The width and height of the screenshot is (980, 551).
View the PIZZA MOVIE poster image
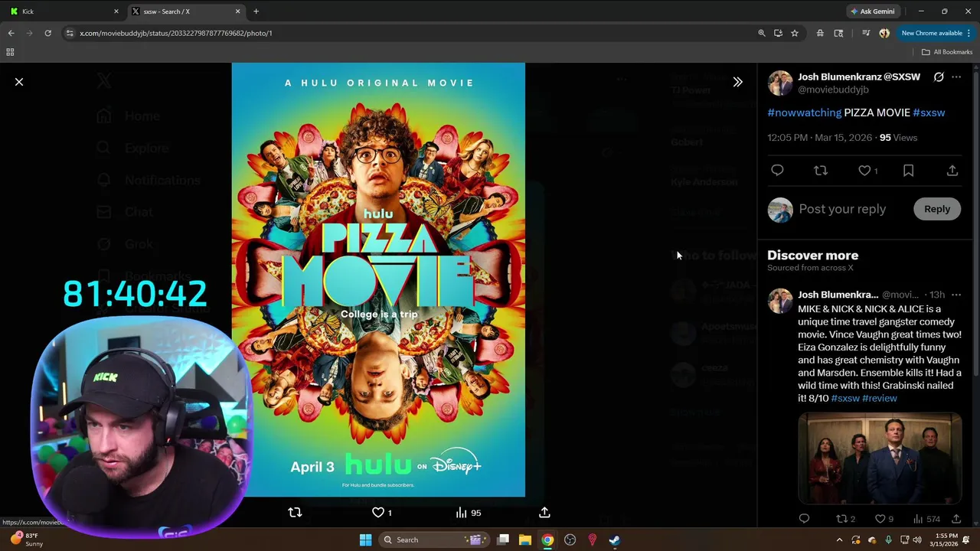pyautogui.click(x=378, y=279)
